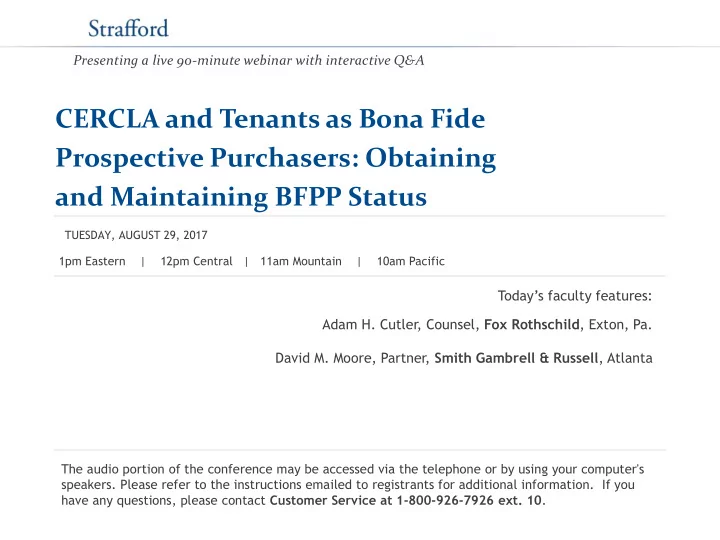
Task: Click the Customer Service phone number 1-800-926-7926
Action: (x=445, y=501)
